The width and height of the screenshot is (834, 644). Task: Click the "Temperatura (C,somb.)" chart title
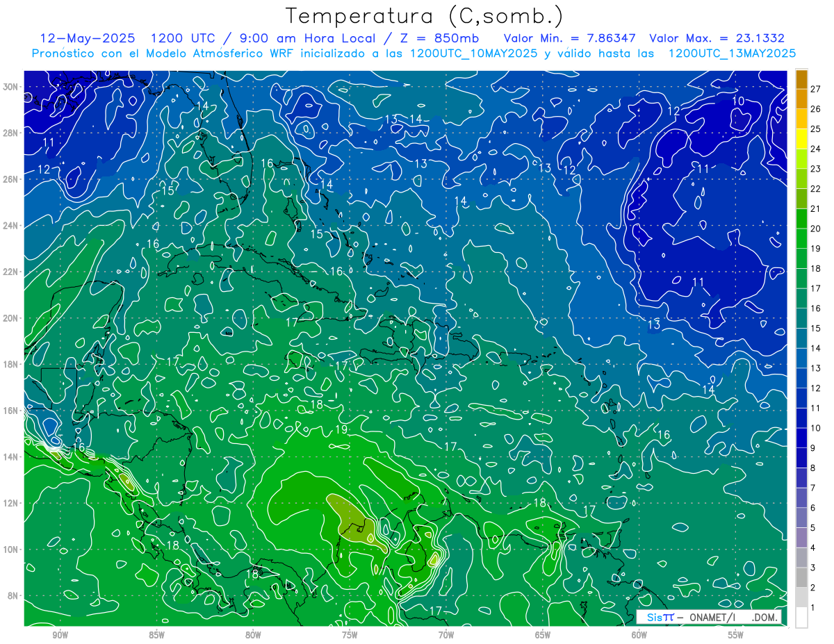424,15
